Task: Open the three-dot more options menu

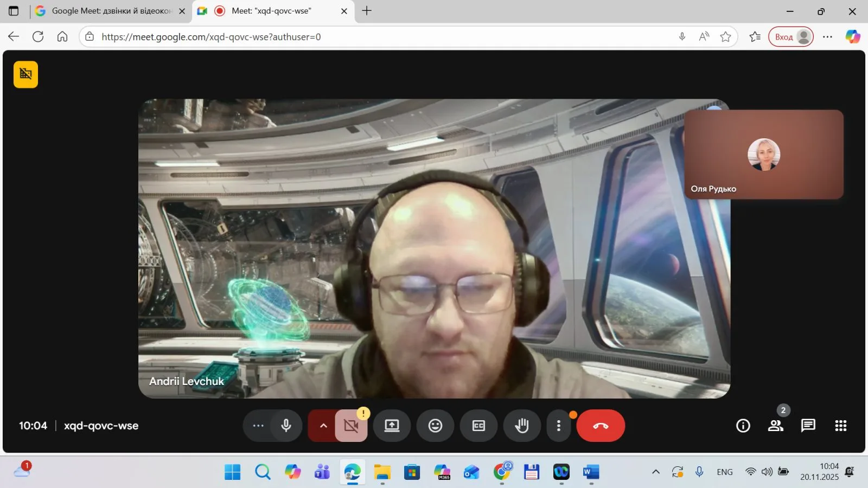Action: pos(558,426)
